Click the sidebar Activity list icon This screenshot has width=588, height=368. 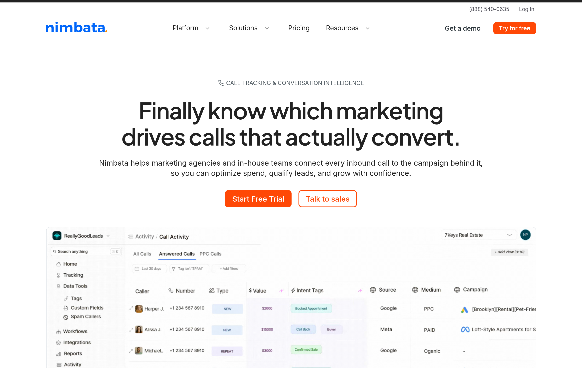(59, 365)
